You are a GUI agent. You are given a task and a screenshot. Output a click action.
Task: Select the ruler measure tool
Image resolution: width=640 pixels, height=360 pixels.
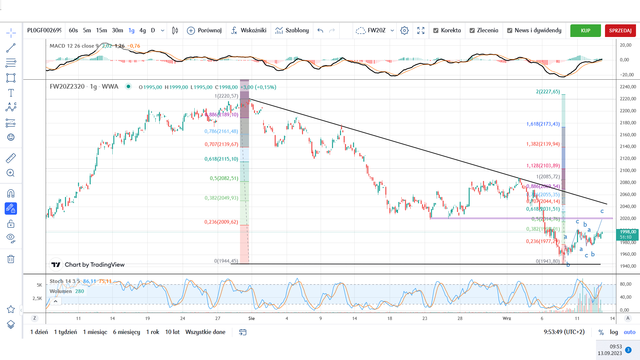pyautogui.click(x=11, y=158)
